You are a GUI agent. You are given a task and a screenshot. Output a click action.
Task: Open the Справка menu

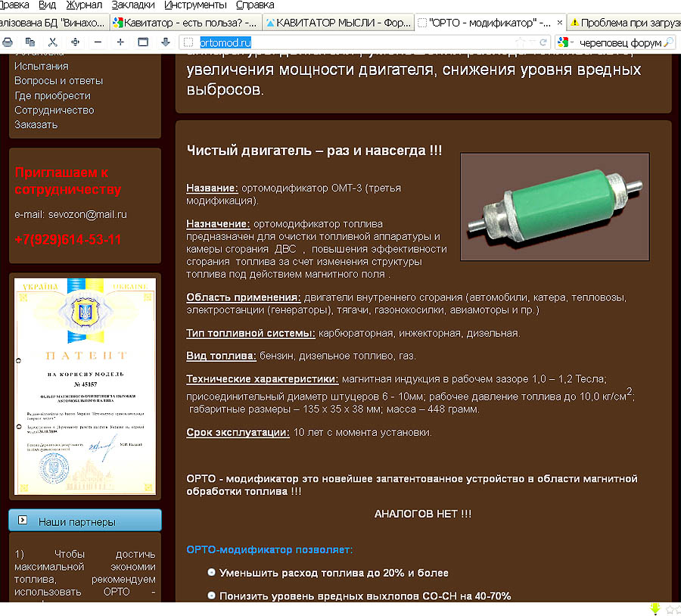[x=255, y=5]
